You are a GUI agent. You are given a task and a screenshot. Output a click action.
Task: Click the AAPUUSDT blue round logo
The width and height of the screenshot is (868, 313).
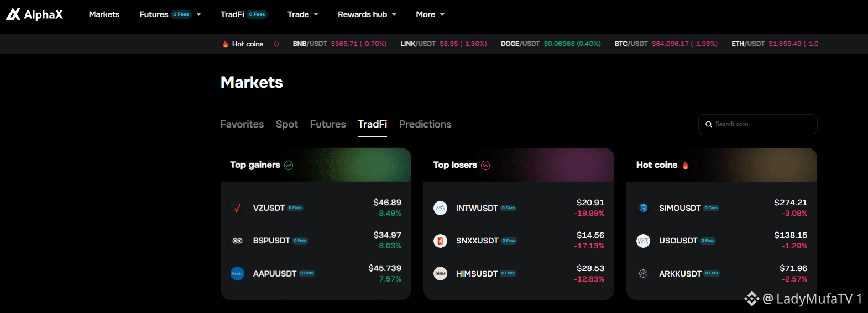pos(238,273)
